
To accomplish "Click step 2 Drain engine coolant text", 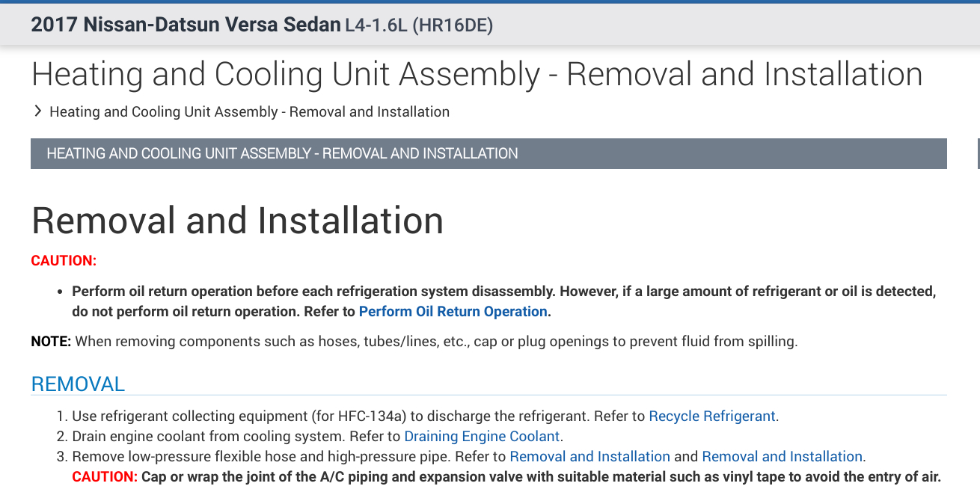I will click(x=317, y=437).
